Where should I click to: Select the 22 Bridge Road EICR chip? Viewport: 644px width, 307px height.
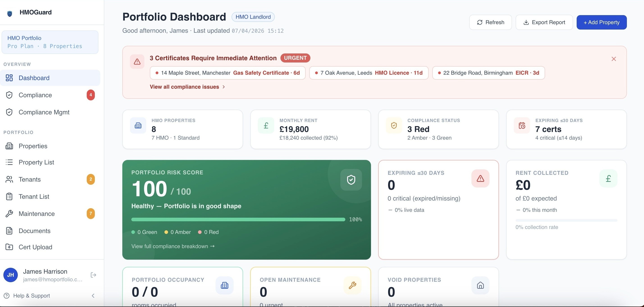tap(489, 73)
